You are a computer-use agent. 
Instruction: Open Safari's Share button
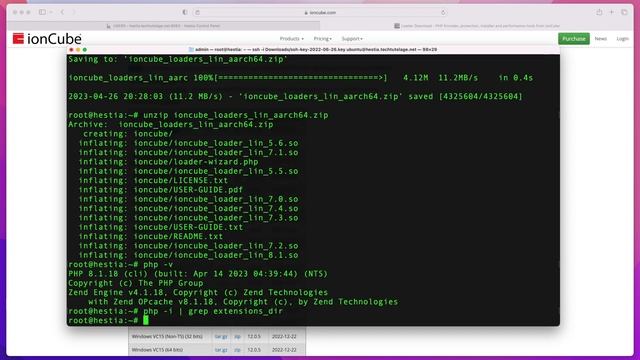pos(599,12)
